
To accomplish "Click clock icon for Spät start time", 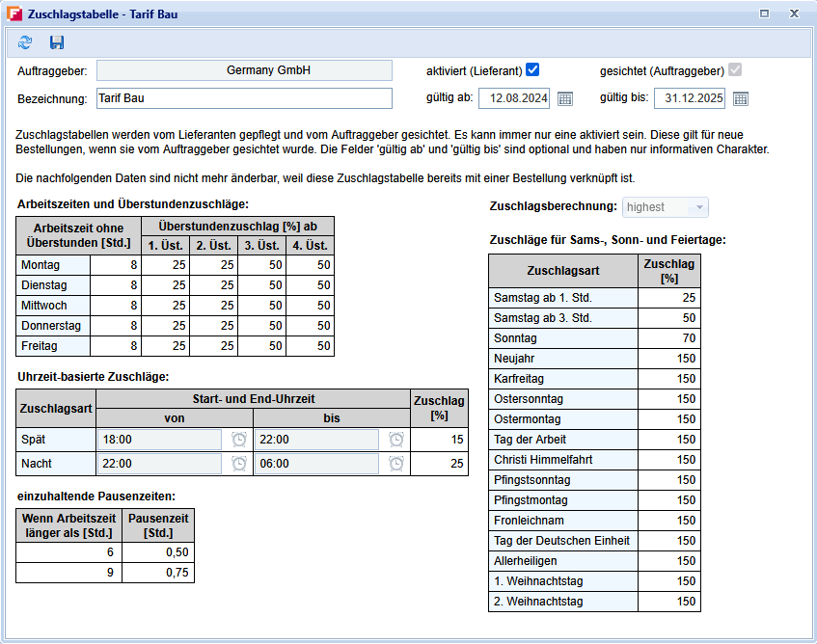I will pos(239,440).
